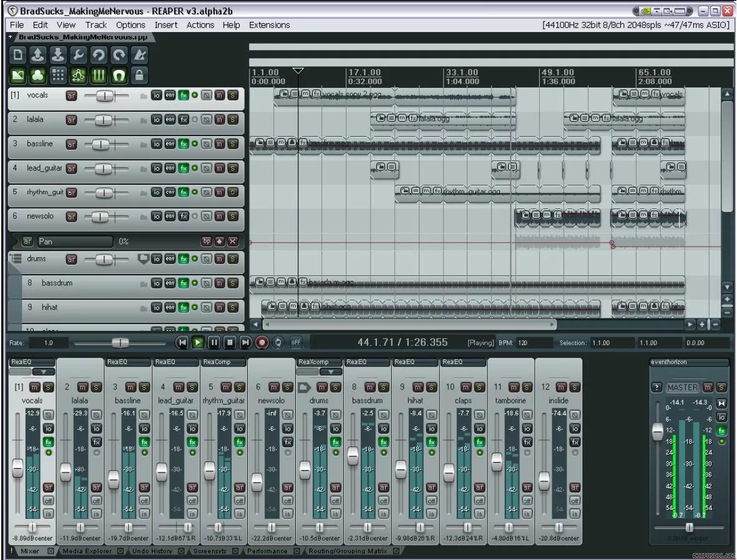737x560 pixels.
Task: Click ReaEQ FX slot on vocals strip
Action: (x=32, y=362)
